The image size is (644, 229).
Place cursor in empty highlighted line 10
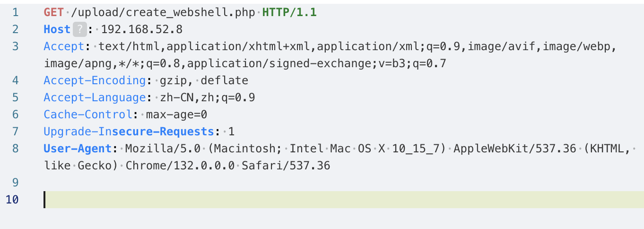coord(331,200)
